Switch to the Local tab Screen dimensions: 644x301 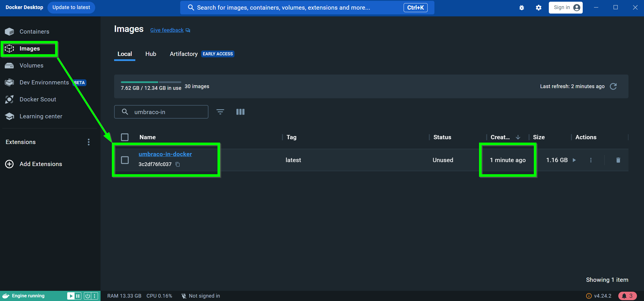pyautogui.click(x=125, y=54)
